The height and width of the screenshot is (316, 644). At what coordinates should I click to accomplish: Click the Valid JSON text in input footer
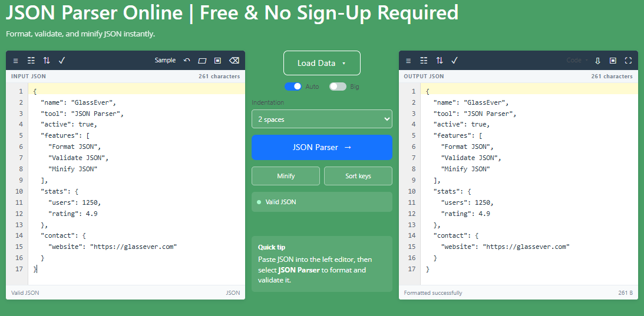click(25, 293)
